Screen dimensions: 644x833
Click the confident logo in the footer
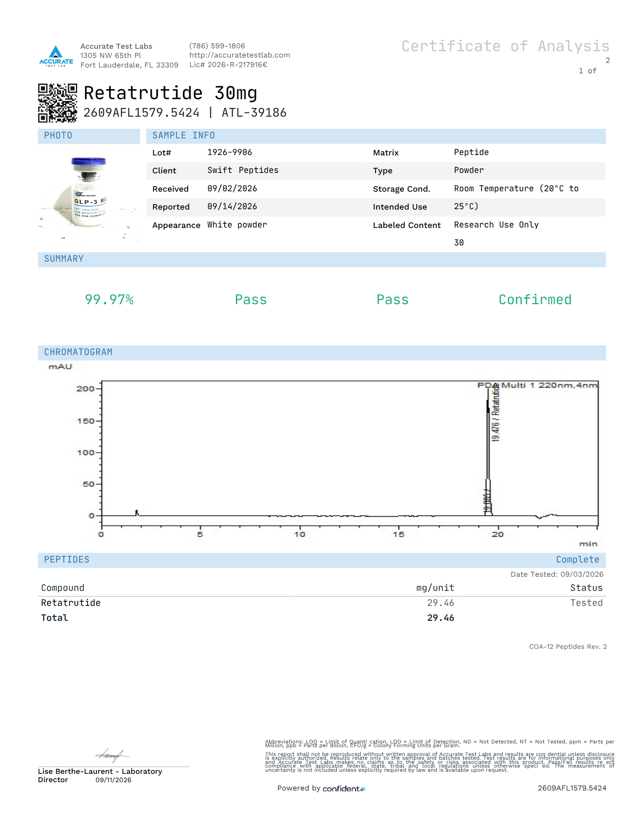pos(344,788)
